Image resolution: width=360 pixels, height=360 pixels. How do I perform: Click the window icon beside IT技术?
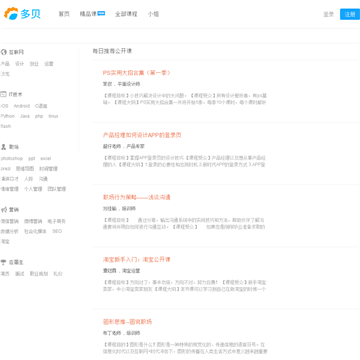point(3,94)
